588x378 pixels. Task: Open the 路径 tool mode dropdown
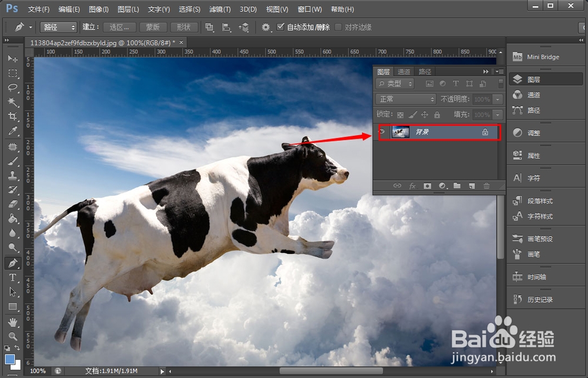click(x=58, y=27)
